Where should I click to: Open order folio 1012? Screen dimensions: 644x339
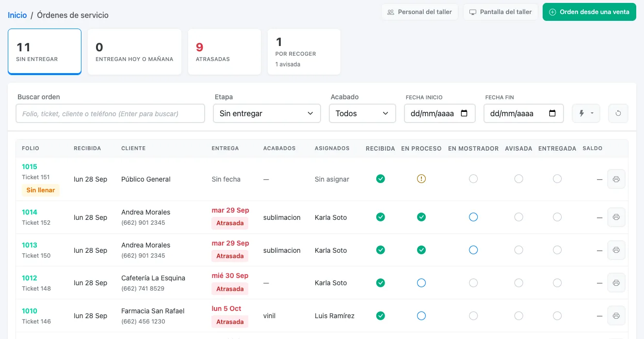tap(30, 278)
